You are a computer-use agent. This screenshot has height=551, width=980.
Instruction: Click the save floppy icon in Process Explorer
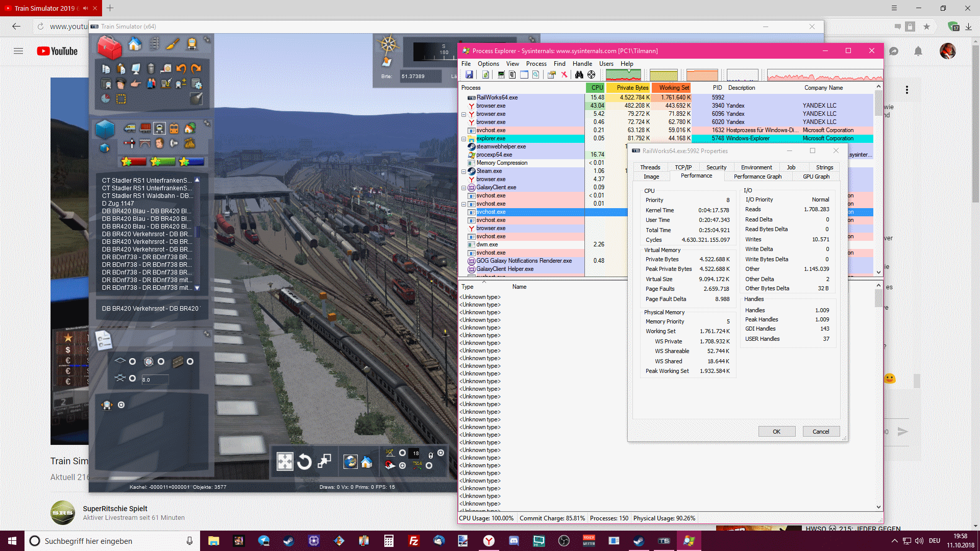pyautogui.click(x=469, y=75)
